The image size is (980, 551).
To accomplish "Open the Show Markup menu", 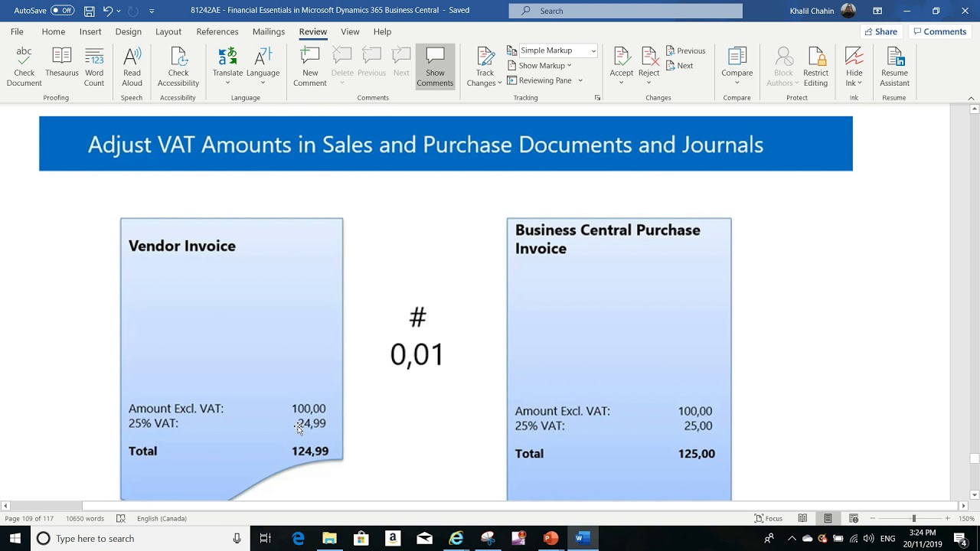I will (540, 66).
